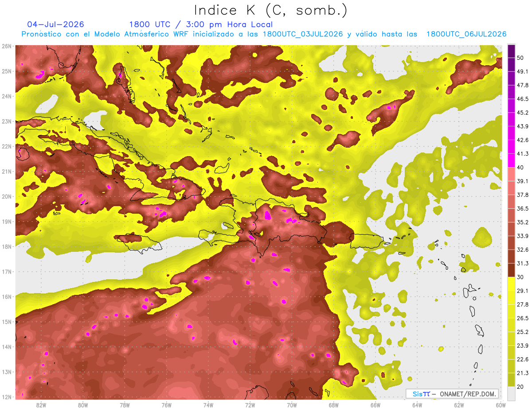The height and width of the screenshot is (411, 532).
Task: Click the "18N" latitude label
Action: [6, 247]
